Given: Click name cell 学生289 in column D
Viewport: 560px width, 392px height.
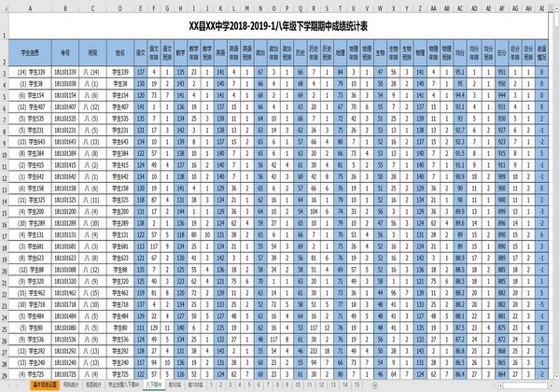Looking at the screenshot, I should click(x=120, y=223).
